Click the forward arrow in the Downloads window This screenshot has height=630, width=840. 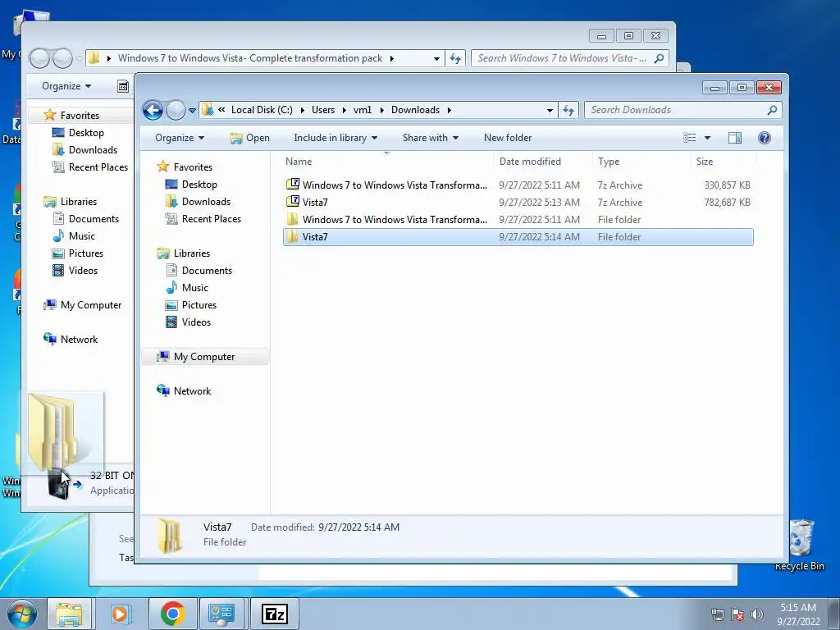(x=176, y=111)
